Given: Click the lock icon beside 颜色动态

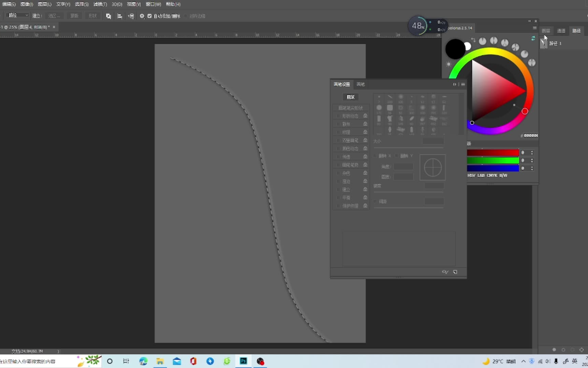Looking at the screenshot, I should [x=365, y=149].
